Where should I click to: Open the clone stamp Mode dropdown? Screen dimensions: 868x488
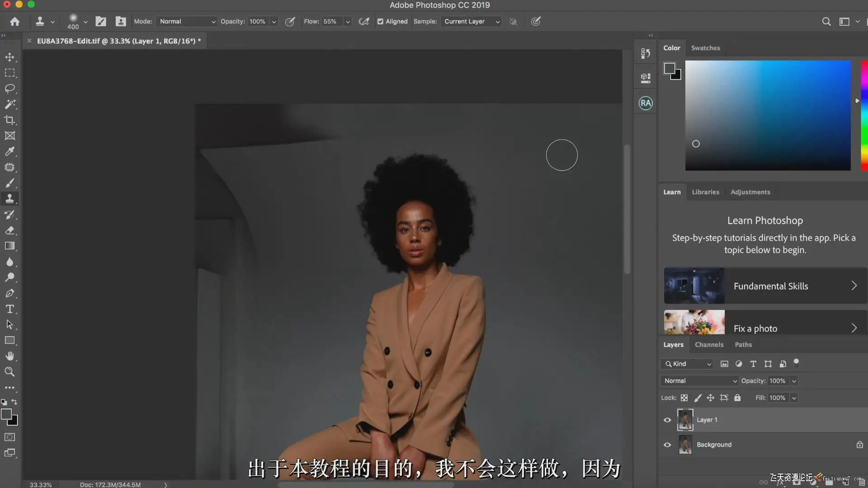click(187, 21)
